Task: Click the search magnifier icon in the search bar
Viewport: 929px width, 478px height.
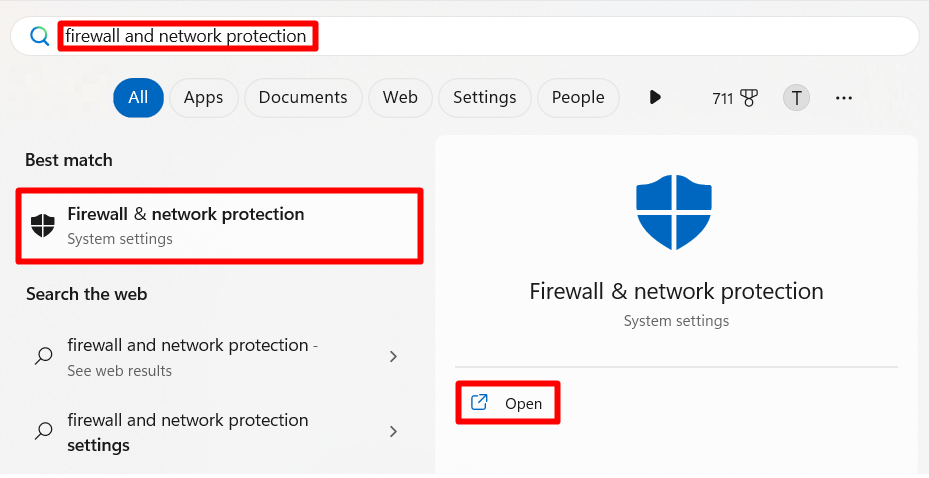Action: click(40, 36)
